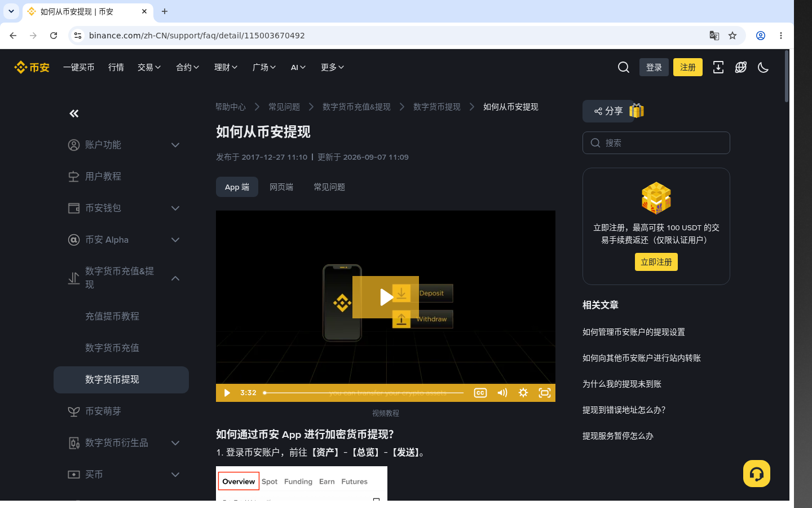This screenshot has width=812, height=508.
Task: Open the language globe icon
Action: (741, 67)
